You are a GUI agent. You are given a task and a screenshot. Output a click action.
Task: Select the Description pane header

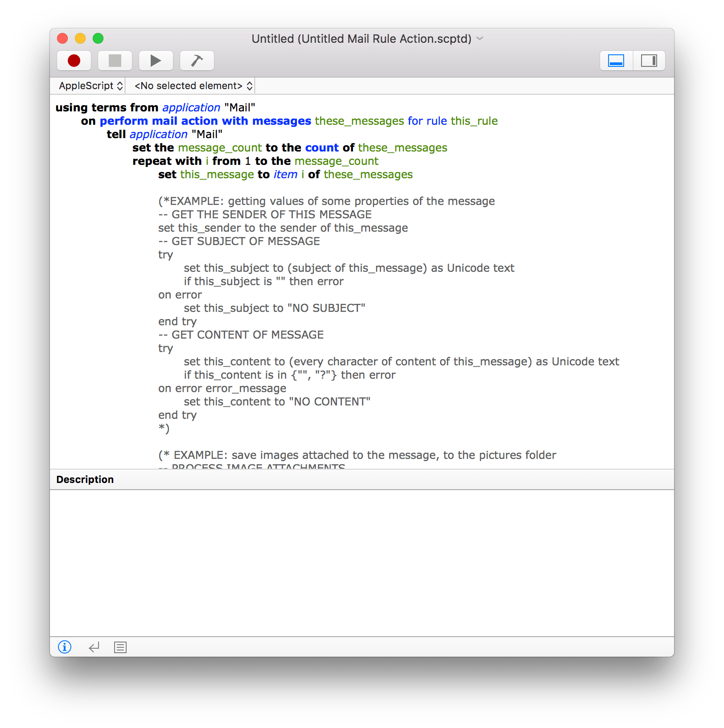click(86, 479)
